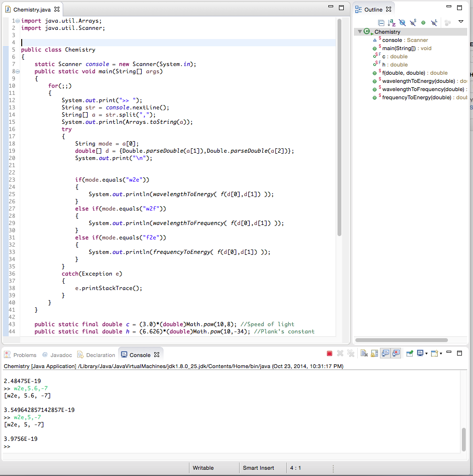This screenshot has width=473, height=476.
Task: Toggle Hide Fields in Outline toolbar
Action: (402, 23)
